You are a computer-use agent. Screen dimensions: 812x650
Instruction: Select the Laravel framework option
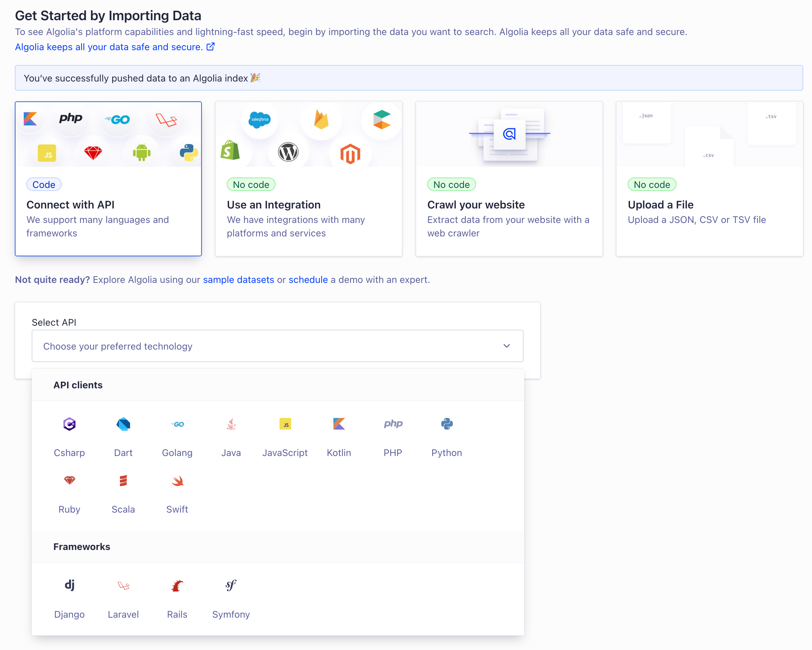123,586
